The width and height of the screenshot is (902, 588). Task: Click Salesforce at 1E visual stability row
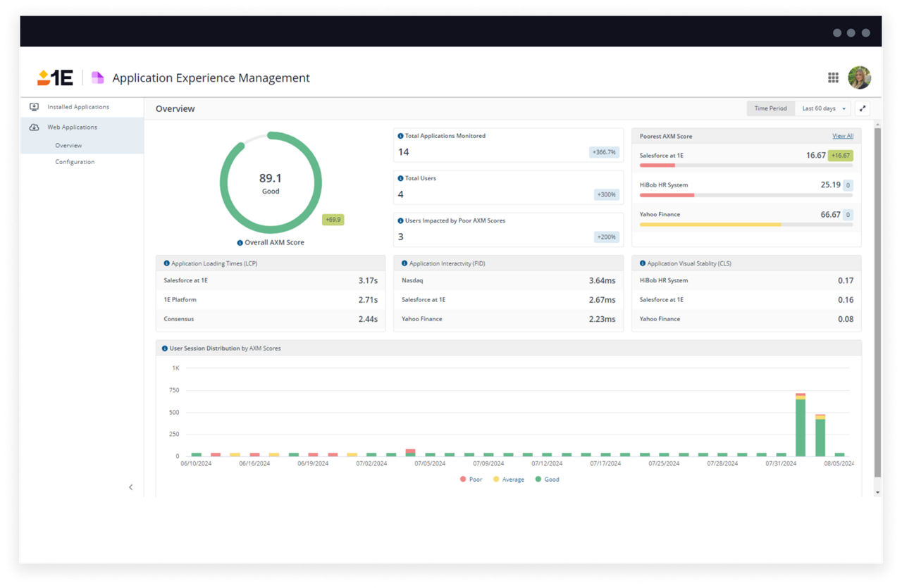click(746, 300)
